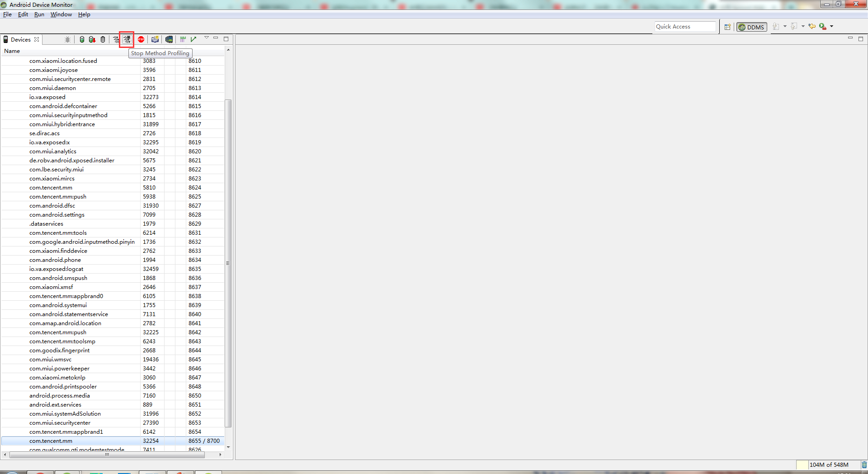
Task: Click the horizontal scroll right arrow
Action: click(220, 455)
